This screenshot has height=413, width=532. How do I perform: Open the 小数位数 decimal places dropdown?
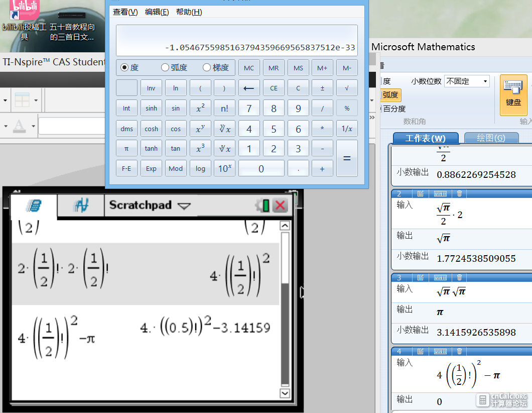pyautogui.click(x=467, y=81)
